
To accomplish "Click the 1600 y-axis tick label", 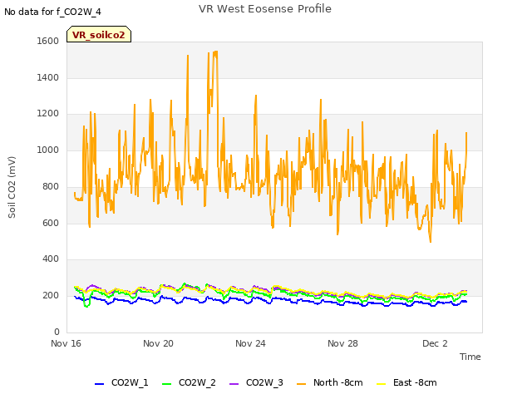I will (x=48, y=41).
